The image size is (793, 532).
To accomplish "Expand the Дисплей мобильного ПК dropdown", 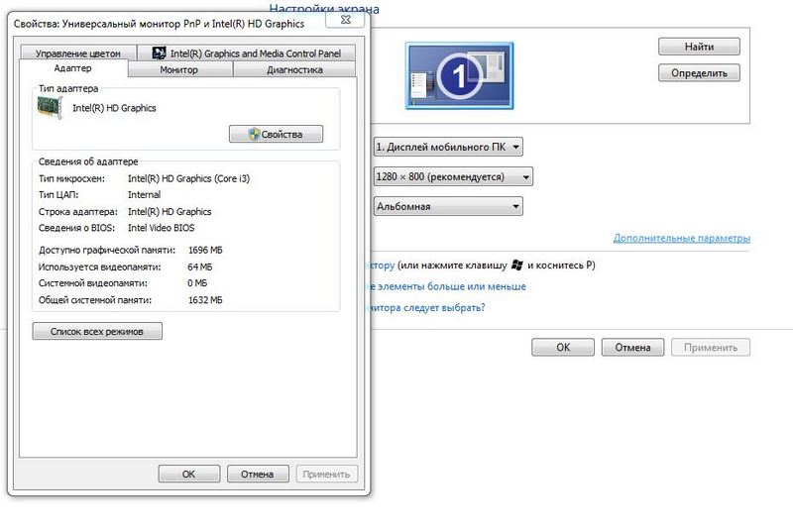I will point(447,148).
